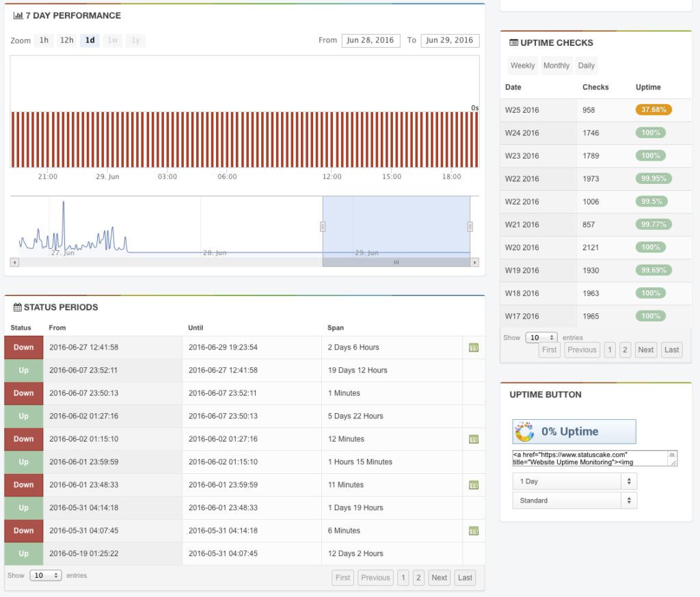This screenshot has height=597, width=700.
Task: Click the 99.5% uptime badge
Action: pos(651,201)
